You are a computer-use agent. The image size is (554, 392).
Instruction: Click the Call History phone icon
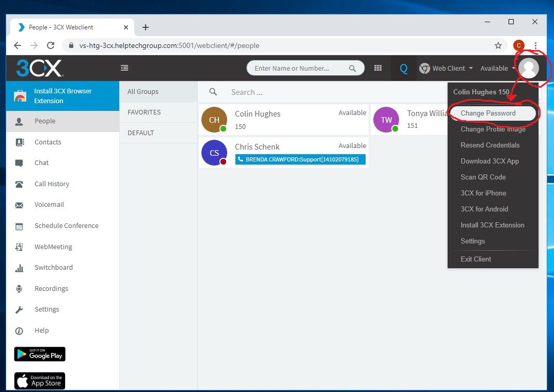coord(19,184)
